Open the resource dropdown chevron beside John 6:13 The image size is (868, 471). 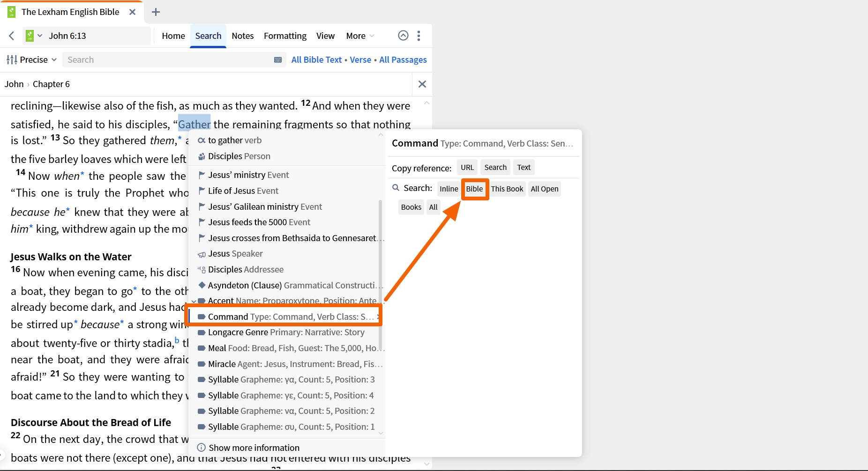pos(40,36)
